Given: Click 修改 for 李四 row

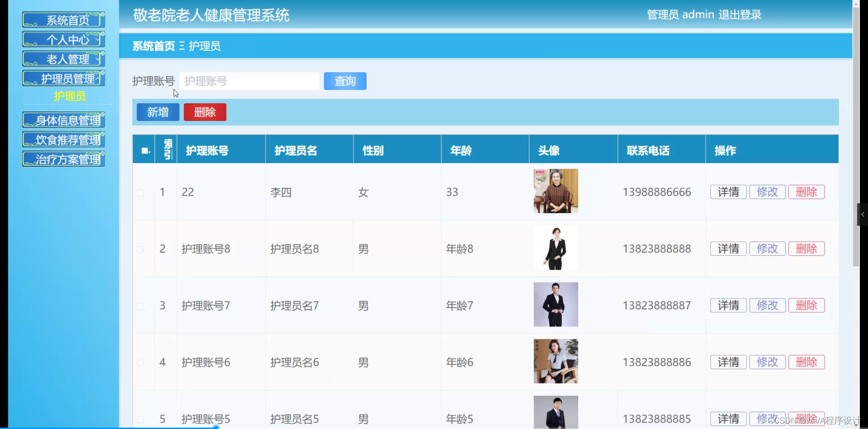Looking at the screenshot, I should 768,192.
